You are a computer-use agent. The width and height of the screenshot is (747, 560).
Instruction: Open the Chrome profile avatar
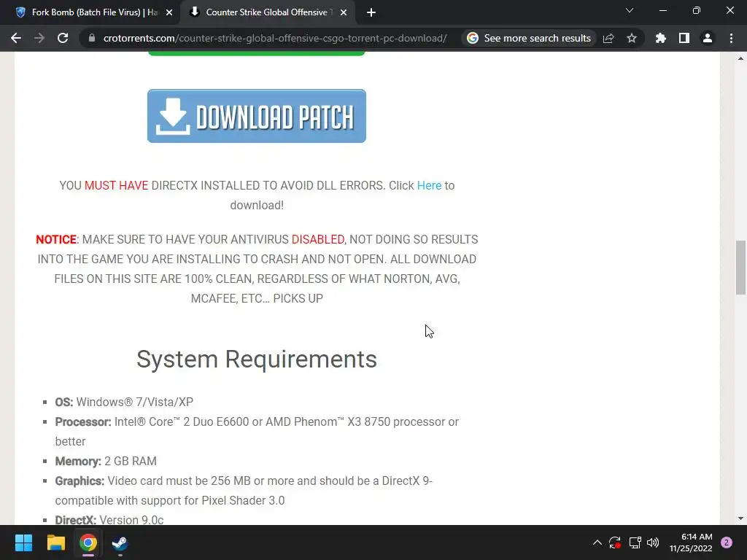tap(708, 38)
